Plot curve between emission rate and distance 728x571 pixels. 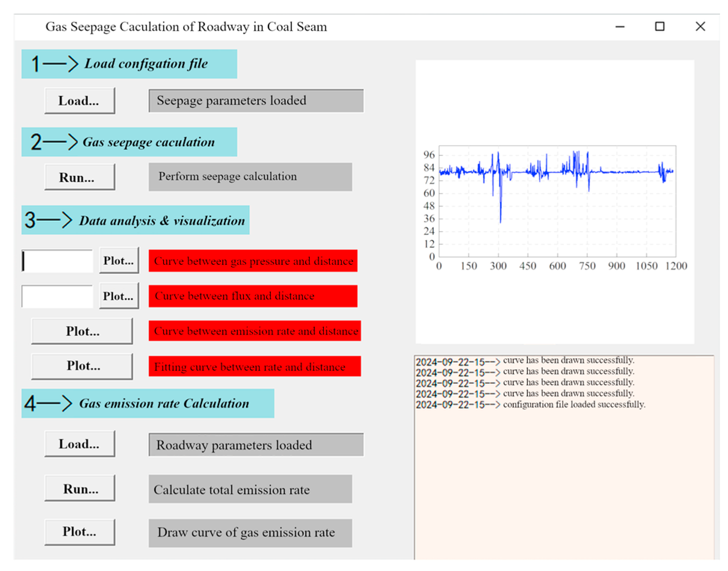pos(82,331)
